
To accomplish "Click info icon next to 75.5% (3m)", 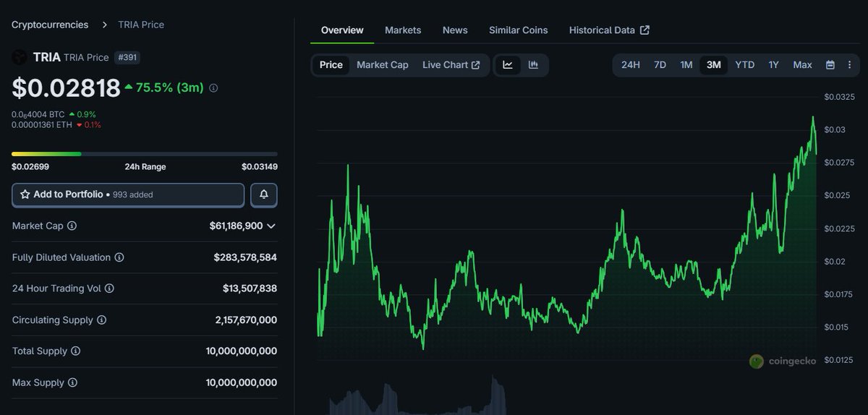I will pos(213,88).
